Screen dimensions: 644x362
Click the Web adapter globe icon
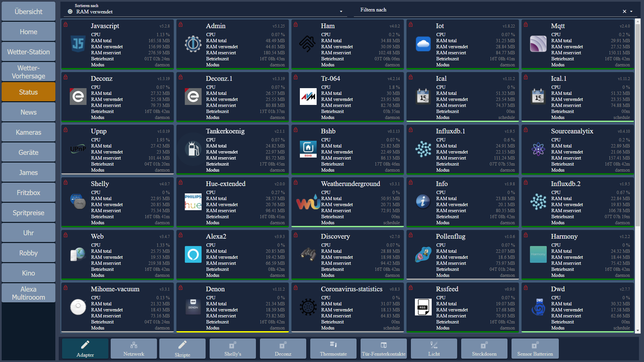78,254
